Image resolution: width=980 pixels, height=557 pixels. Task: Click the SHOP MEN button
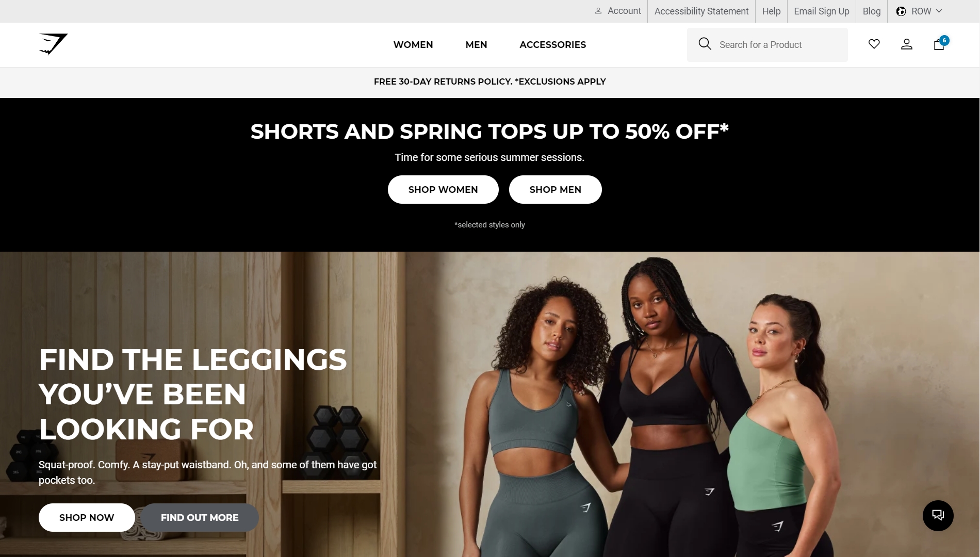[x=555, y=189]
